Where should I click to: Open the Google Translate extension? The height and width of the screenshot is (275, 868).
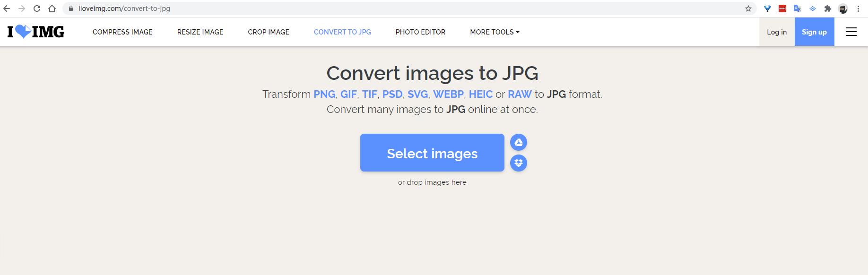pyautogui.click(x=797, y=9)
